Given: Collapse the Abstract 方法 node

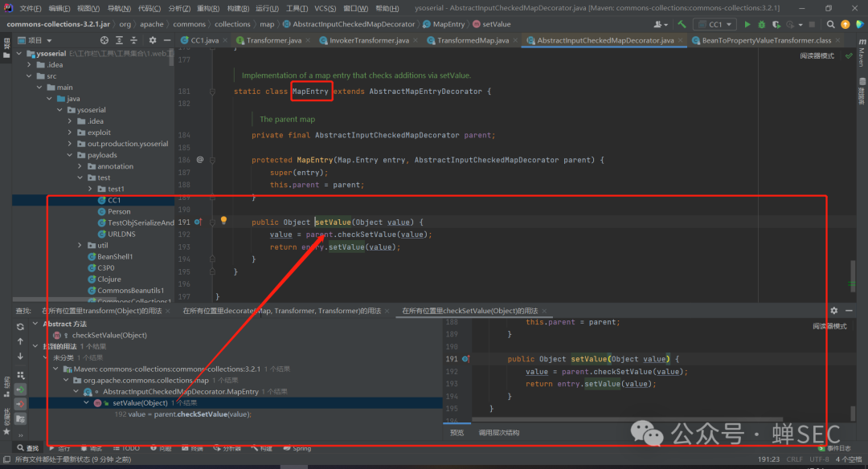Looking at the screenshot, I should pyautogui.click(x=35, y=324).
